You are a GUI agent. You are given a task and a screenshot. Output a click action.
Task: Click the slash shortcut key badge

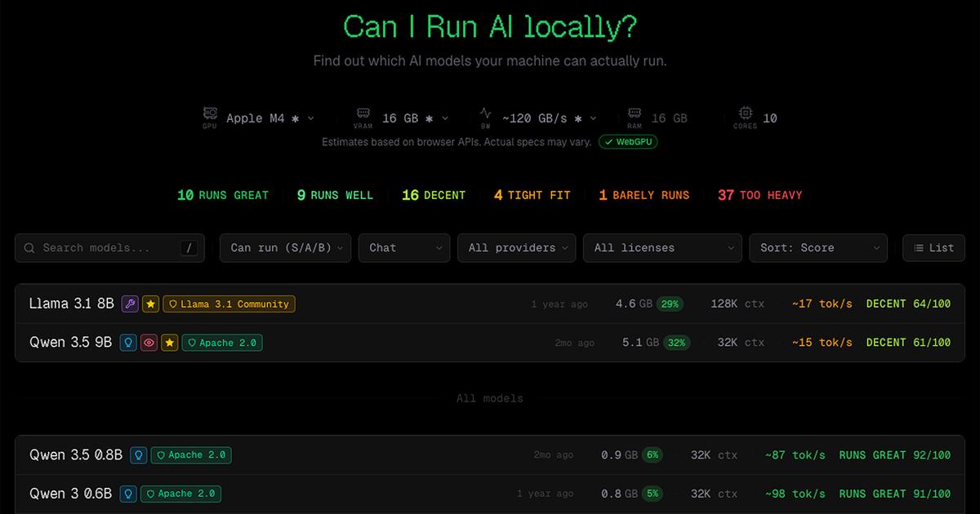pyautogui.click(x=189, y=248)
